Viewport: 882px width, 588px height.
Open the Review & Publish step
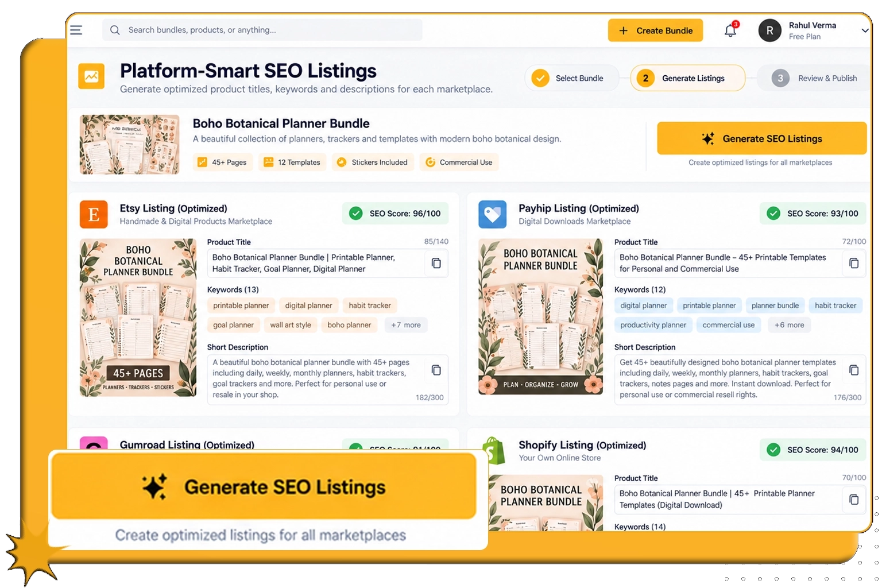tap(814, 78)
